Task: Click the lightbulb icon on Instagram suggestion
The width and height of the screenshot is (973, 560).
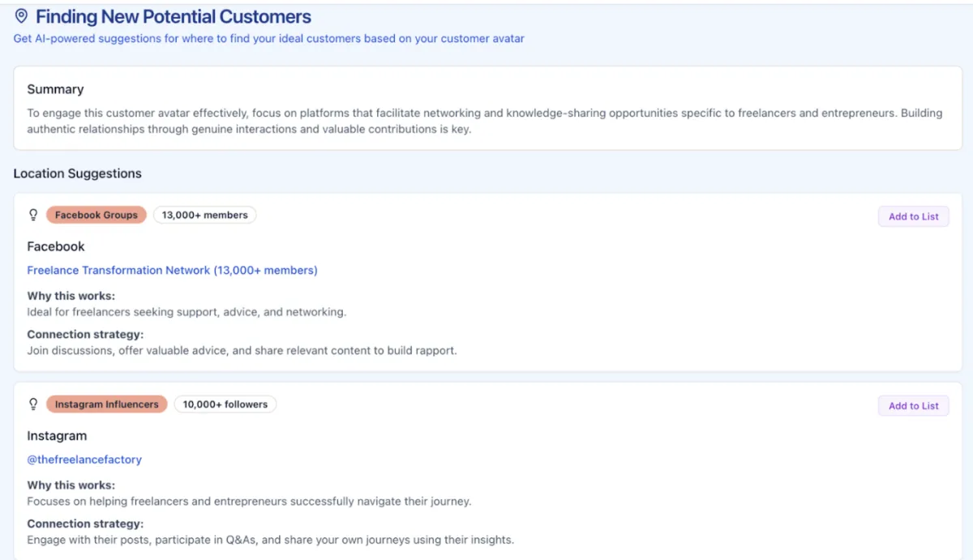Action: pos(33,404)
